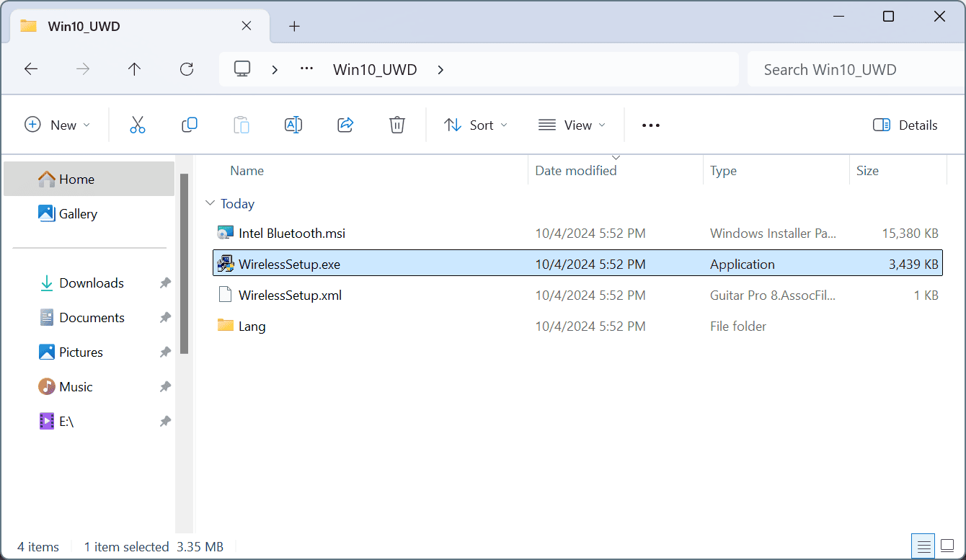
Task: Click pin icon next to Music
Action: 165,387
